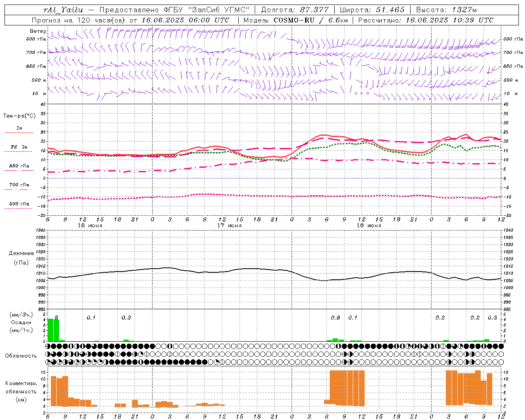Click the 'Конвективн.' convective cloud label

coord(21,383)
